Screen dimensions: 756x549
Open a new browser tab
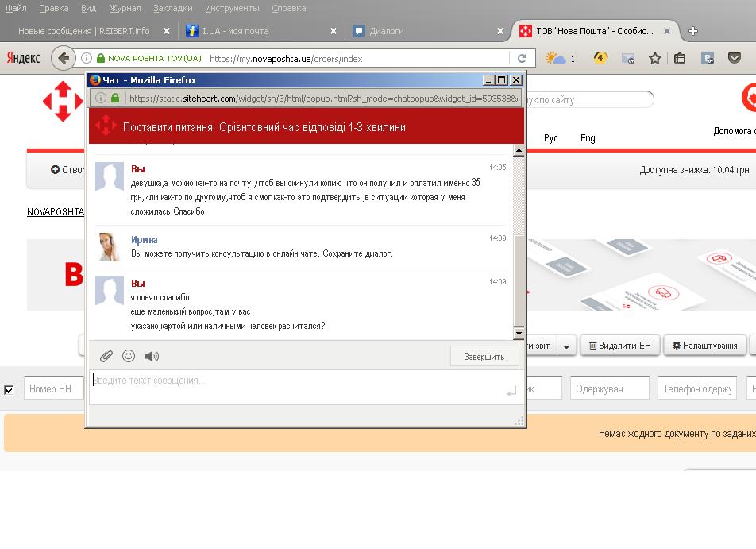tap(693, 31)
